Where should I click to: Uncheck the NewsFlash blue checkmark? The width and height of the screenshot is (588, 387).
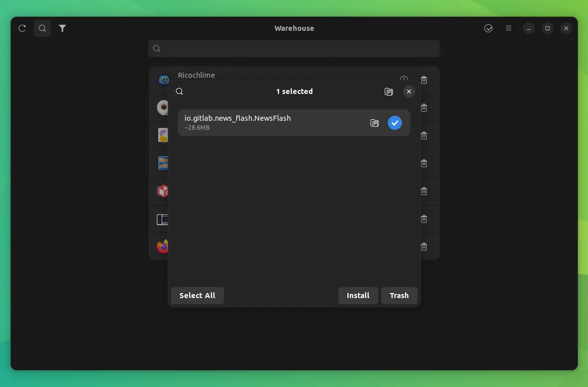[x=395, y=123]
